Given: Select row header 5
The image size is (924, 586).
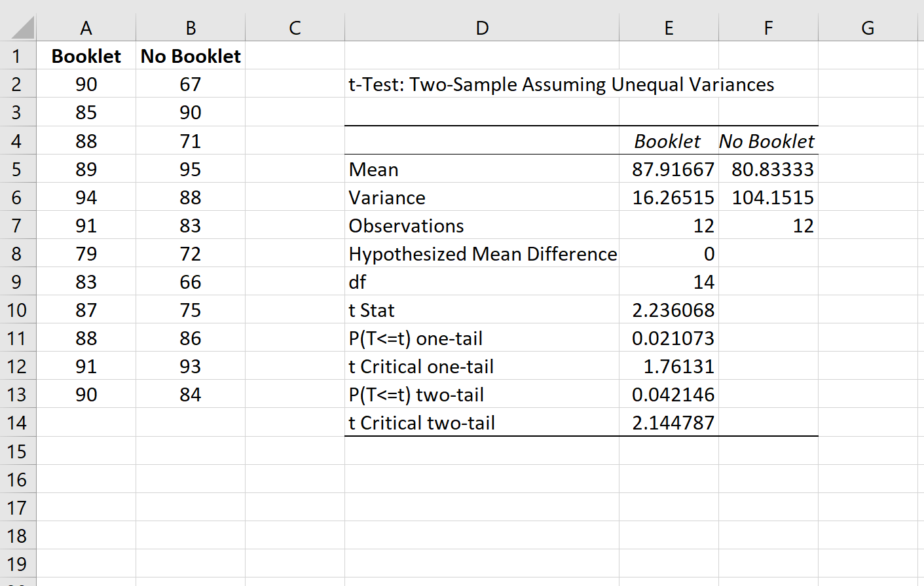Looking at the screenshot, I should point(18,169).
